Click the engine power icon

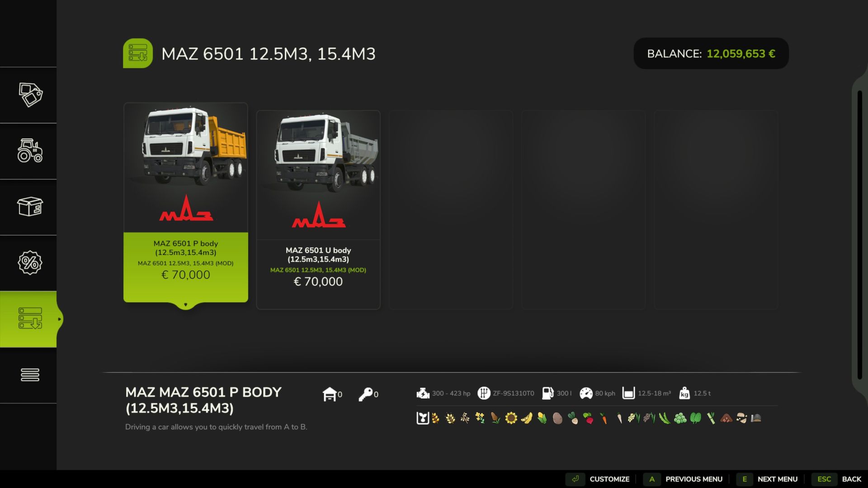tap(423, 393)
